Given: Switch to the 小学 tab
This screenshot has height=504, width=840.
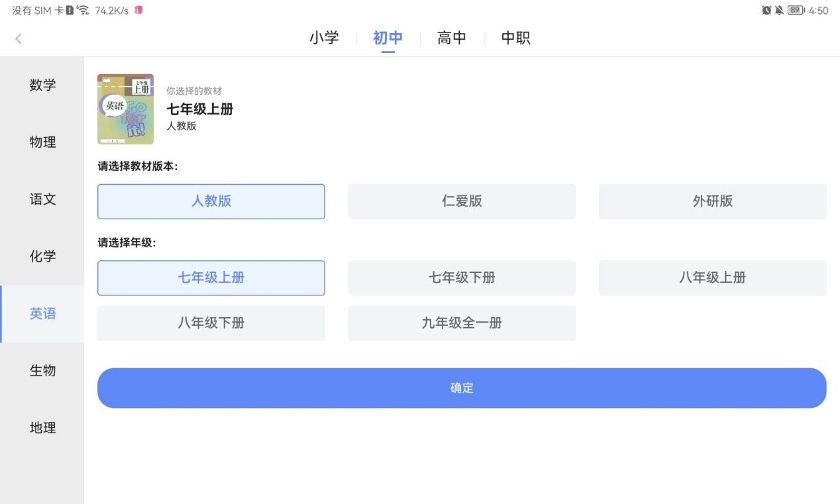Looking at the screenshot, I should (324, 38).
